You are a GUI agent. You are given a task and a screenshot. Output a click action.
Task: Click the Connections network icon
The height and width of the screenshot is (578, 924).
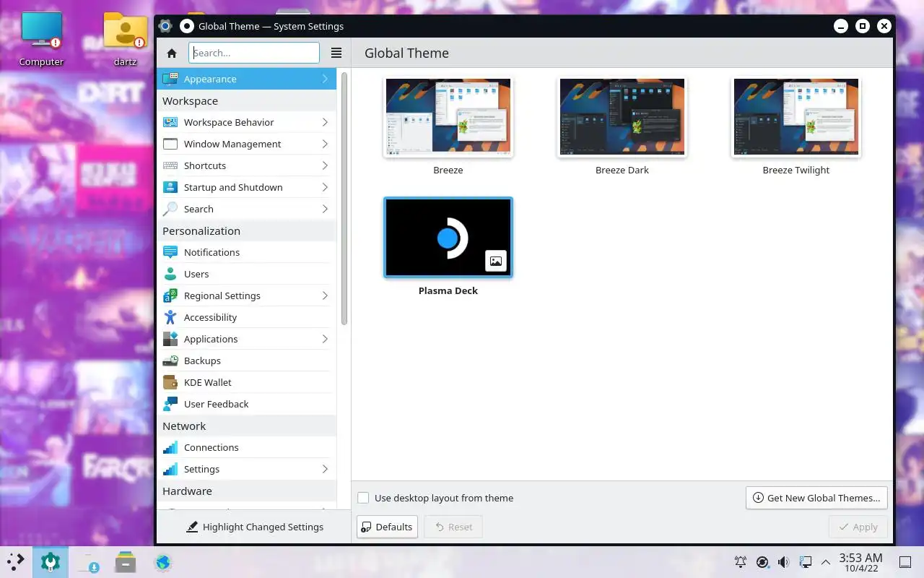click(x=170, y=447)
